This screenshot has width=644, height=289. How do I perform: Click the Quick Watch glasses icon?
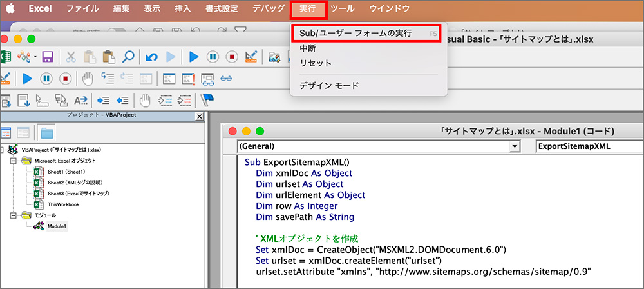[226, 78]
